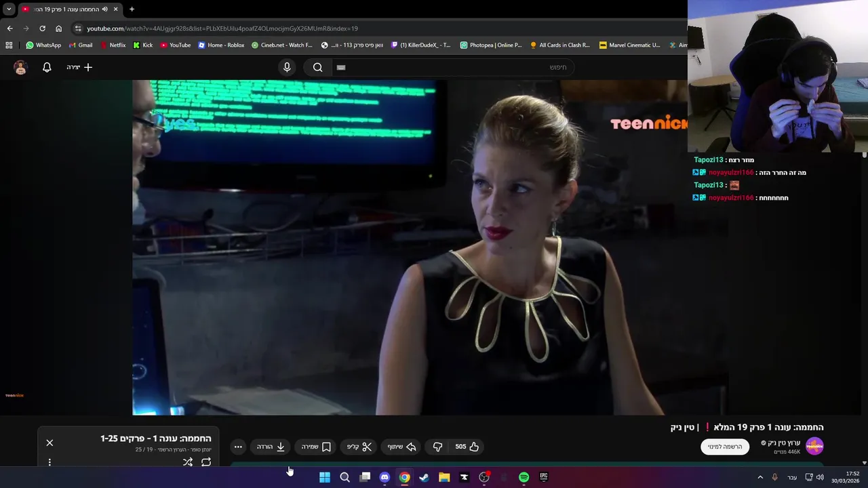The width and height of the screenshot is (868, 488).
Task: Open the Gmail bookmark
Action: (81, 45)
